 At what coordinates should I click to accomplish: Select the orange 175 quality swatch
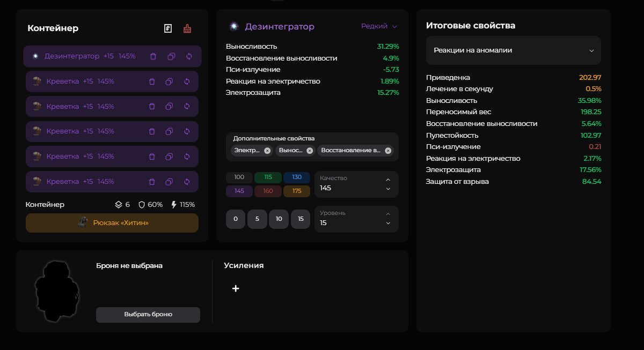coord(297,191)
